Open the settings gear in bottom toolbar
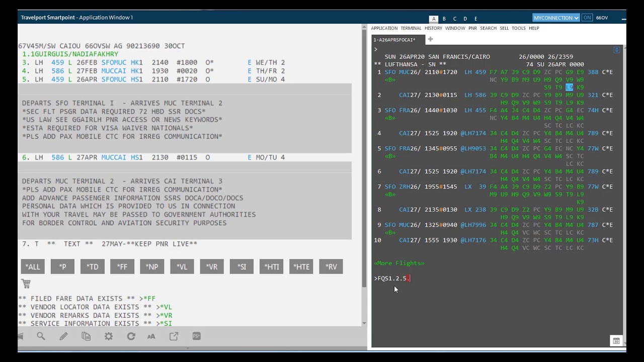Image resolution: width=644 pixels, height=362 pixels. pos(109,336)
